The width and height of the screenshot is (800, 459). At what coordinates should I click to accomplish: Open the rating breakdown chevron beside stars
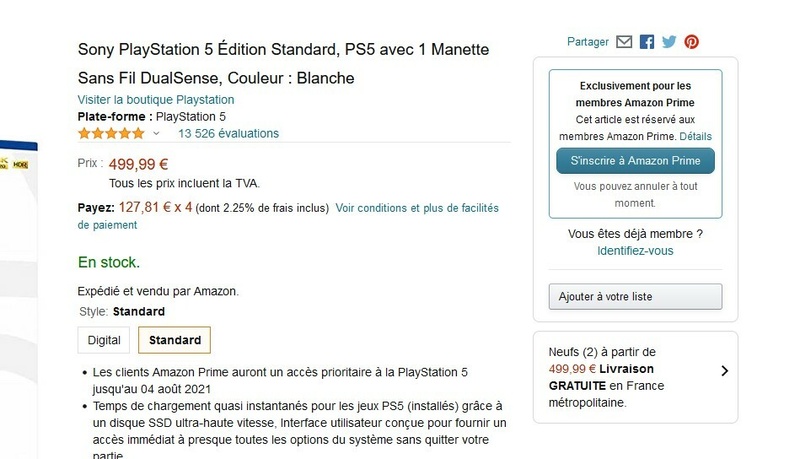[x=156, y=133]
